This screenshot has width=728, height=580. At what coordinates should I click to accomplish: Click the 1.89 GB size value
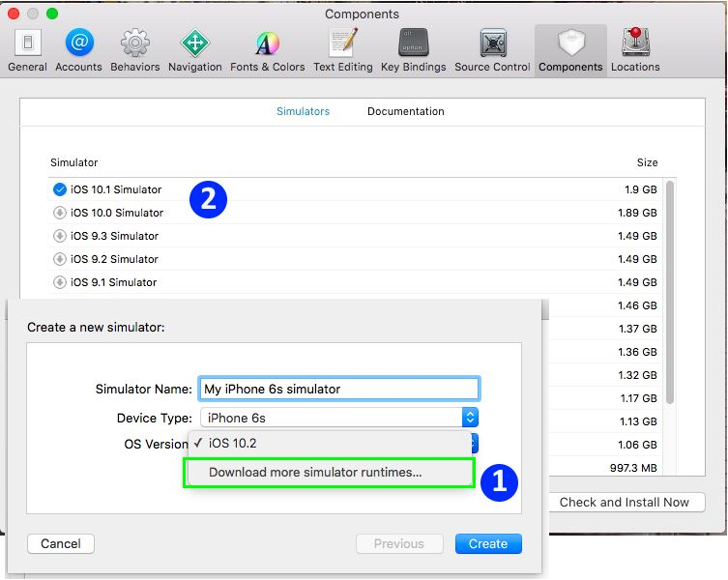(637, 213)
